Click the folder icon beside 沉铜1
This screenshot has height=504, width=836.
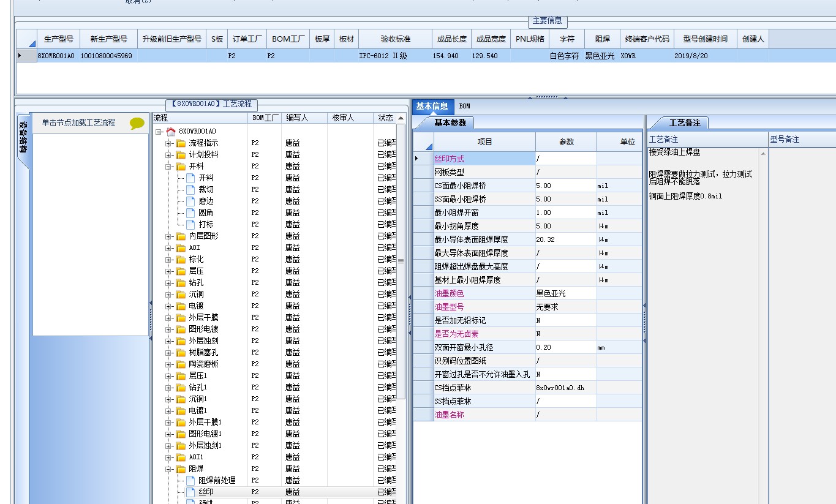click(x=181, y=399)
